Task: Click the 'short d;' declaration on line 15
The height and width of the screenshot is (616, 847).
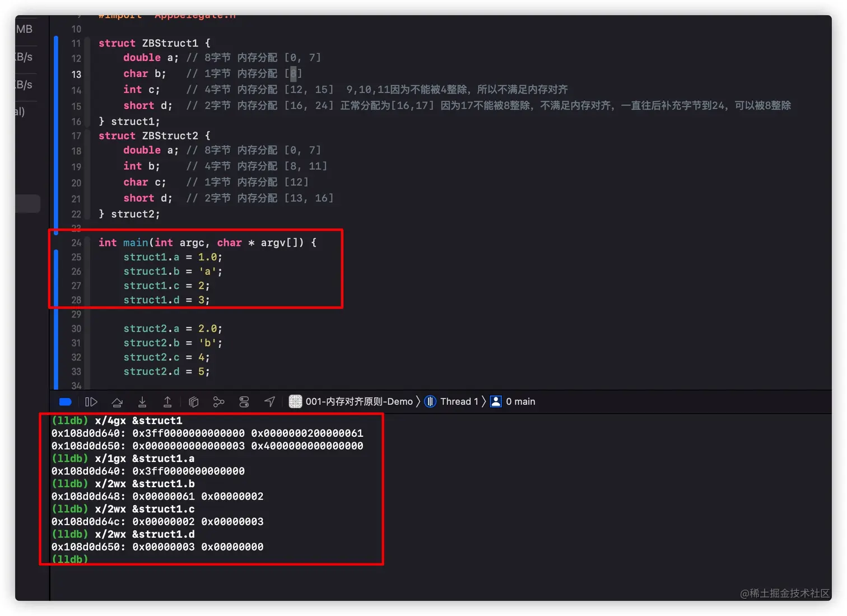Action: pos(148,105)
